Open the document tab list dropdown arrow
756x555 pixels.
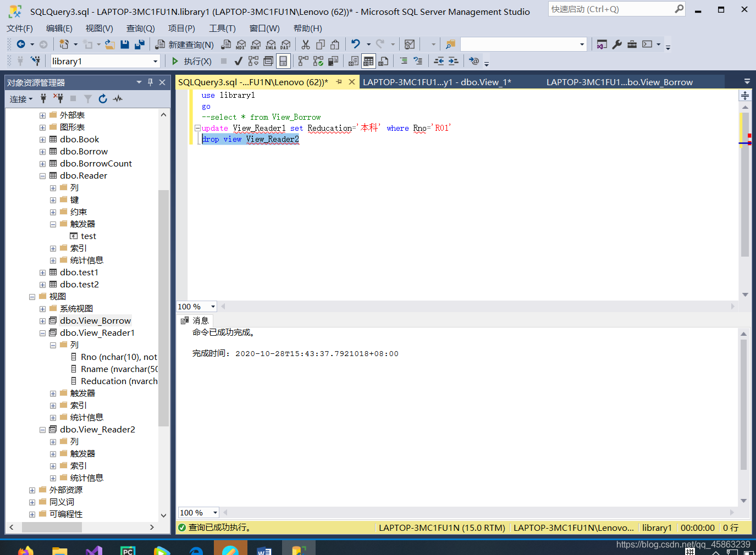point(747,81)
